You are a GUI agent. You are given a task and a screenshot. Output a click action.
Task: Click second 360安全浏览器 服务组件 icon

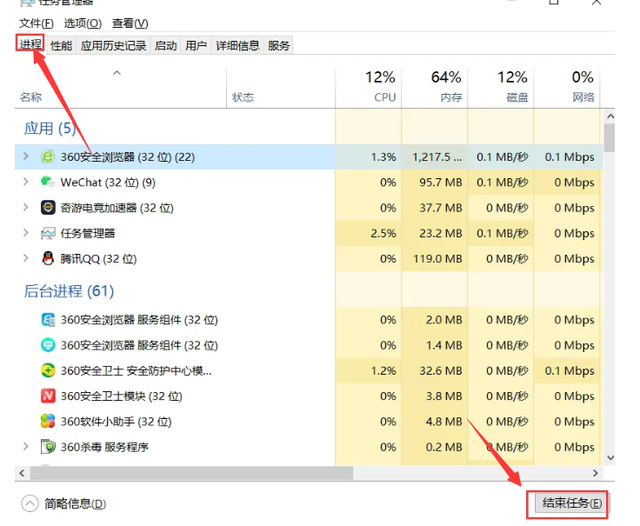[x=48, y=345]
